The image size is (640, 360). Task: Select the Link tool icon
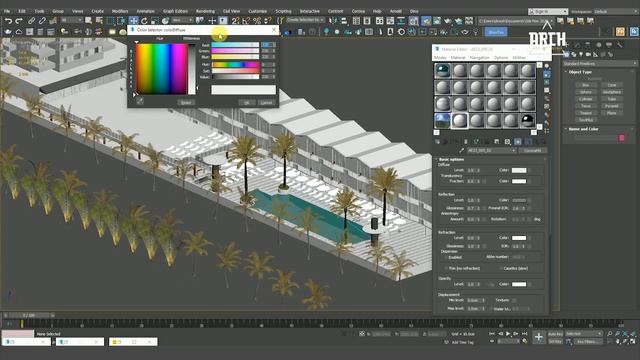(x=31, y=20)
